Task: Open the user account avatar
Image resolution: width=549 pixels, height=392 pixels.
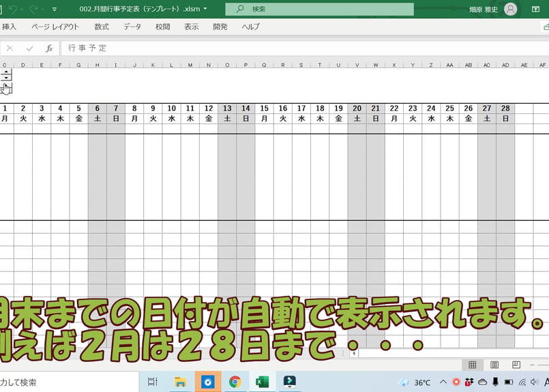Action: (x=510, y=9)
